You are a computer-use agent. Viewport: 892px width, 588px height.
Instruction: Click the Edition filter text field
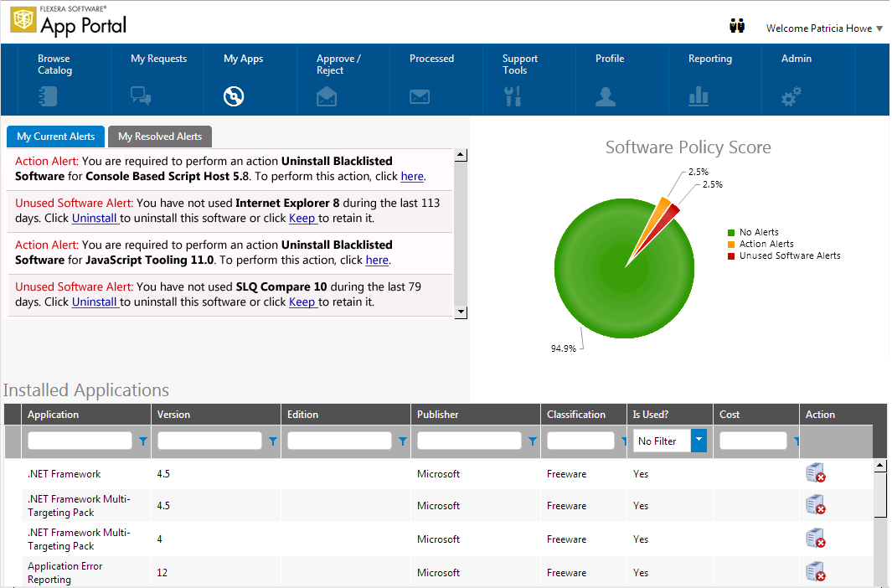click(x=339, y=441)
